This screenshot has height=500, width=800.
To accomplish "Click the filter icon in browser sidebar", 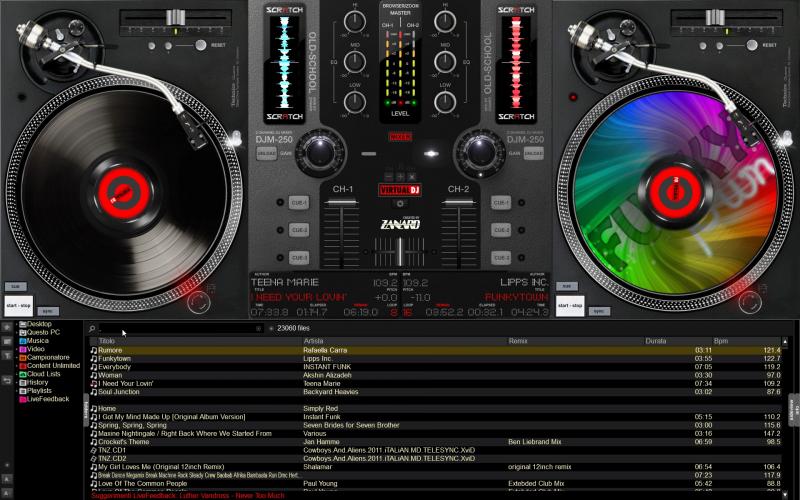I will coord(7,356).
